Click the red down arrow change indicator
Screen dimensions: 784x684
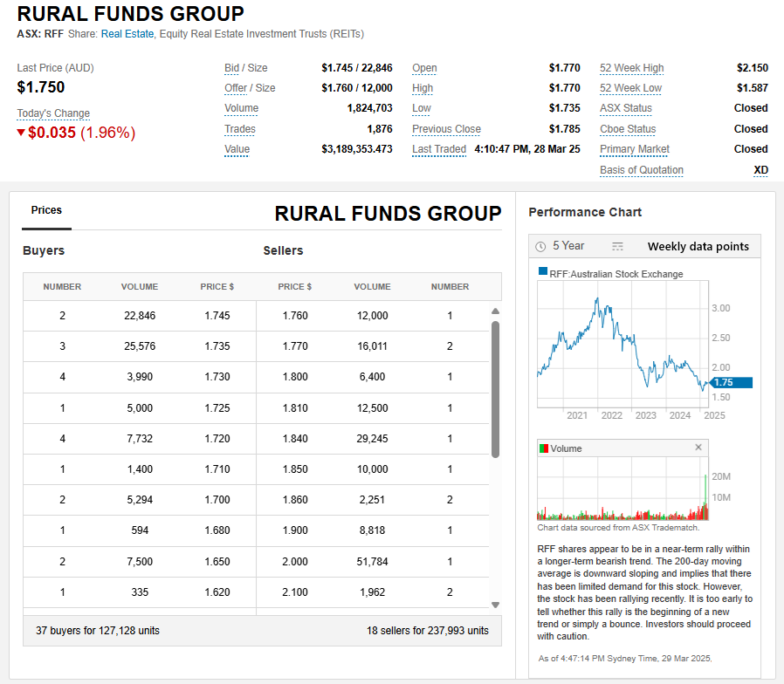click(x=21, y=133)
